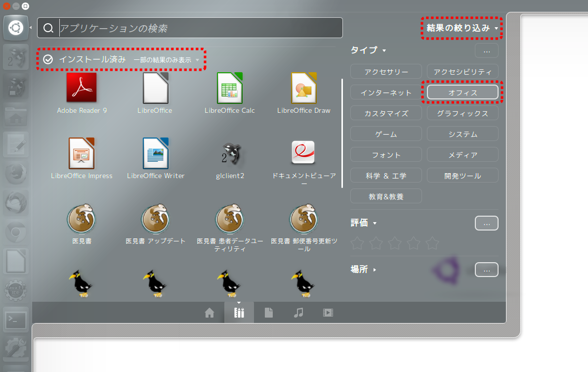Switch to the Music lens
The width and height of the screenshot is (588, 372).
tap(298, 313)
